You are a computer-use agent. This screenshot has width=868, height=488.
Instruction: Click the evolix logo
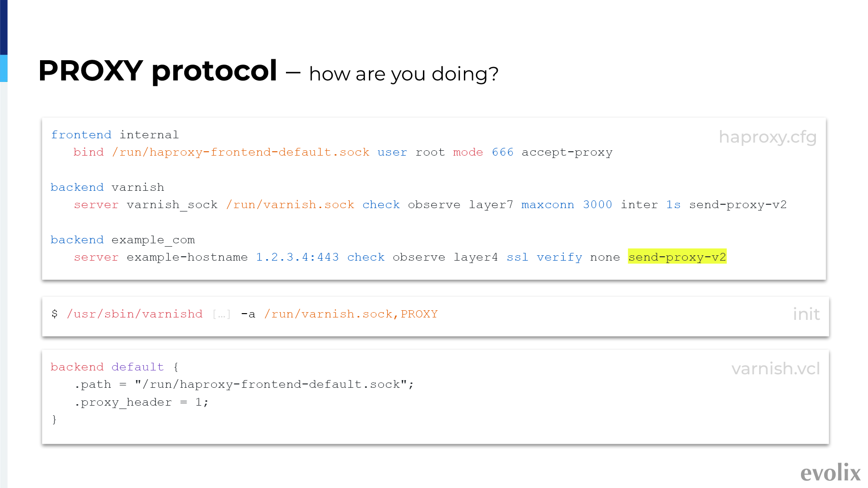[x=830, y=473]
